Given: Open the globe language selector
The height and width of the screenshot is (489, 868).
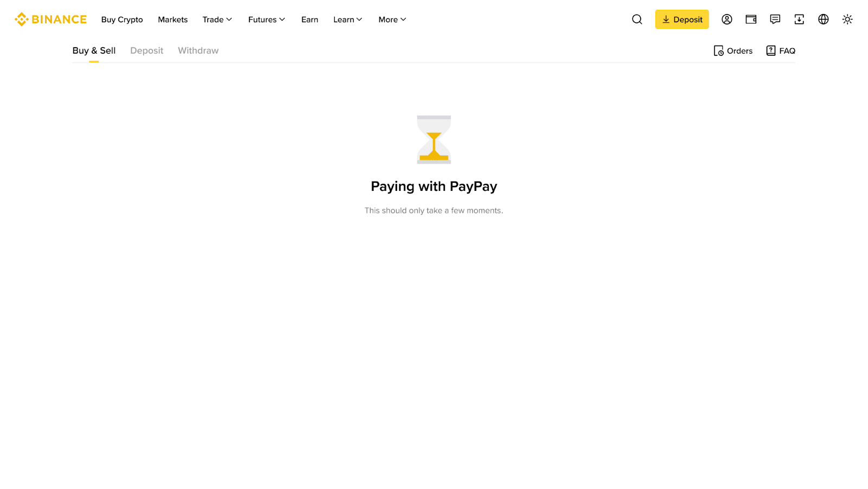Looking at the screenshot, I should point(824,20).
